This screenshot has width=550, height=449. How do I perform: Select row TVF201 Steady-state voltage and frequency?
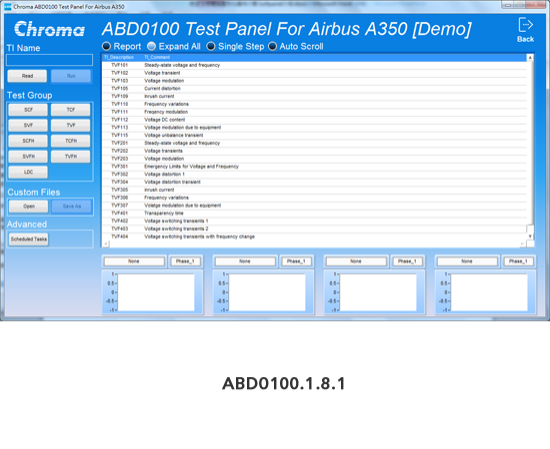click(x=314, y=143)
